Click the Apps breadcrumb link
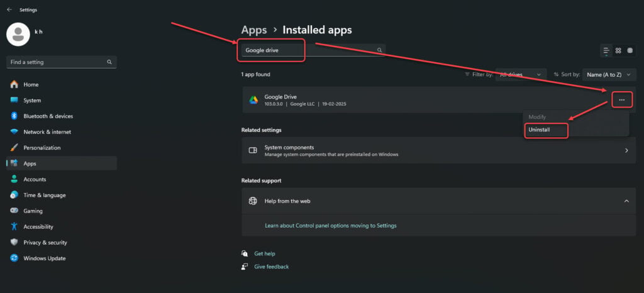 click(x=254, y=30)
